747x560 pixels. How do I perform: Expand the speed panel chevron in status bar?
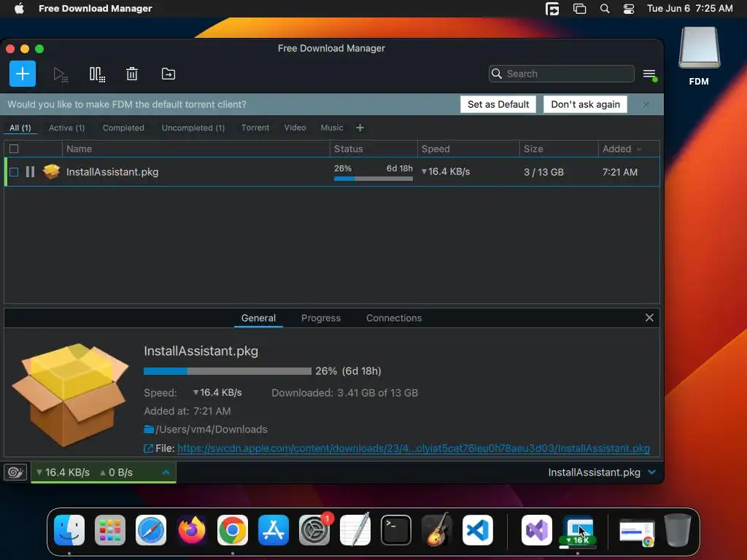[166, 472]
